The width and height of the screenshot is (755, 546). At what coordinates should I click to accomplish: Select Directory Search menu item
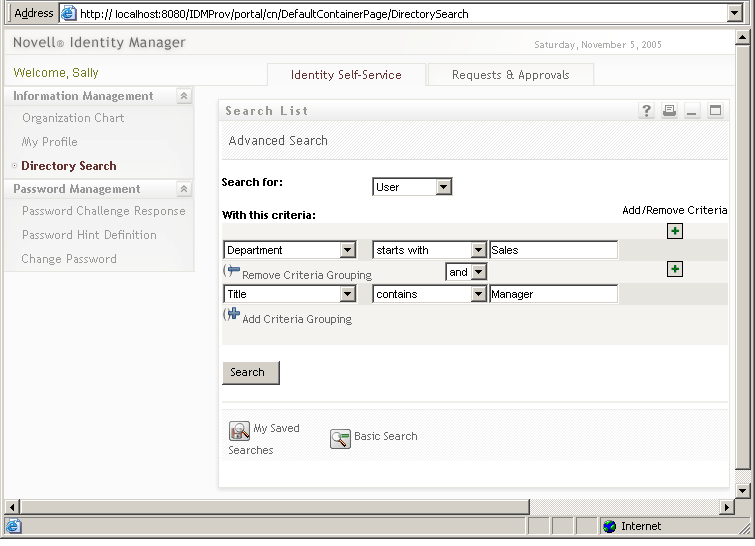[69, 166]
